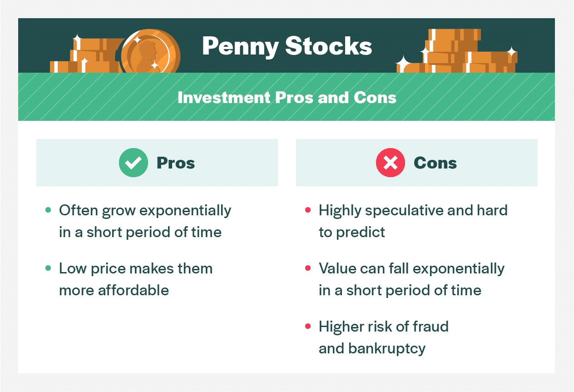Click green bullet beside 'Often grow exponentially'
The width and height of the screenshot is (574, 392).
pos(48,211)
